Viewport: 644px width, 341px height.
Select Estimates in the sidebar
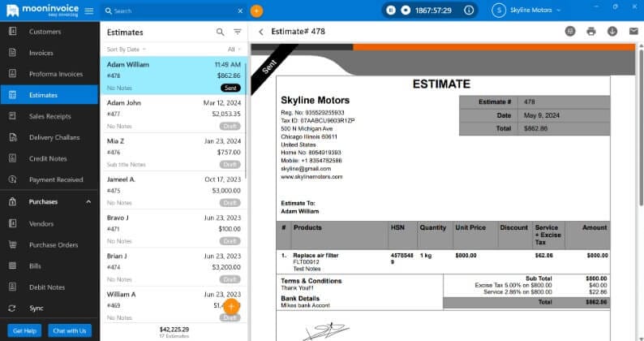point(49,95)
